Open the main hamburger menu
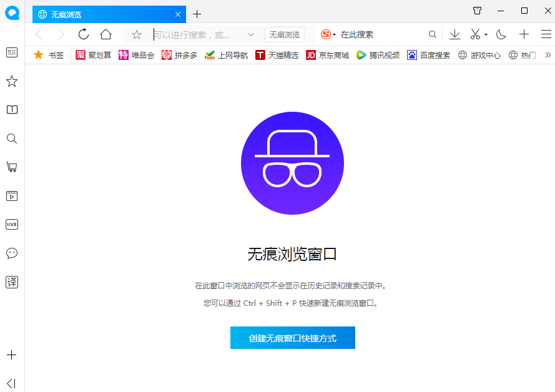The height and width of the screenshot is (392, 555). click(546, 34)
